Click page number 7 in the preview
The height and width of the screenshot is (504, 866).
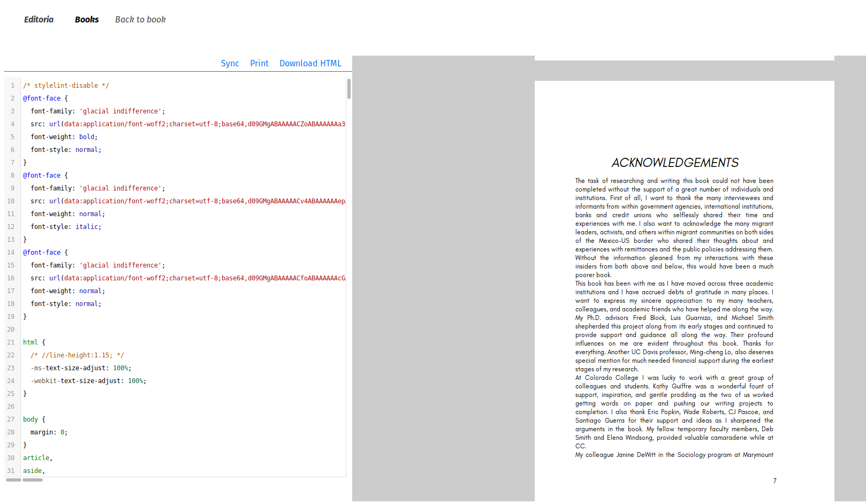point(774,480)
